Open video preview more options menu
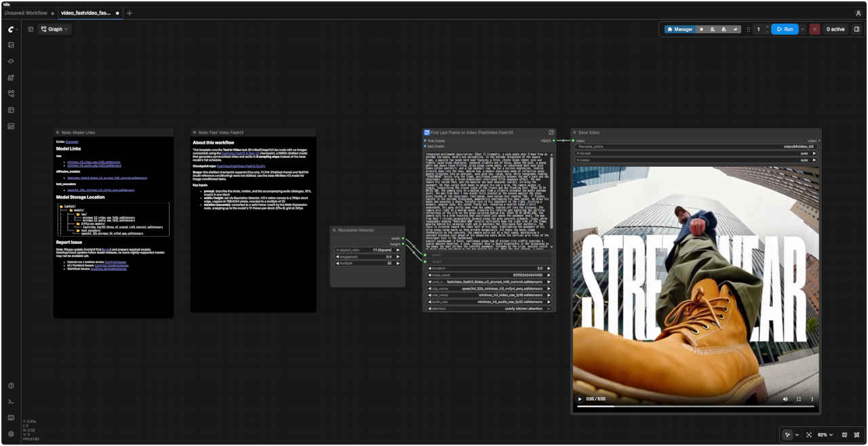868x446 pixels. pos(812,399)
